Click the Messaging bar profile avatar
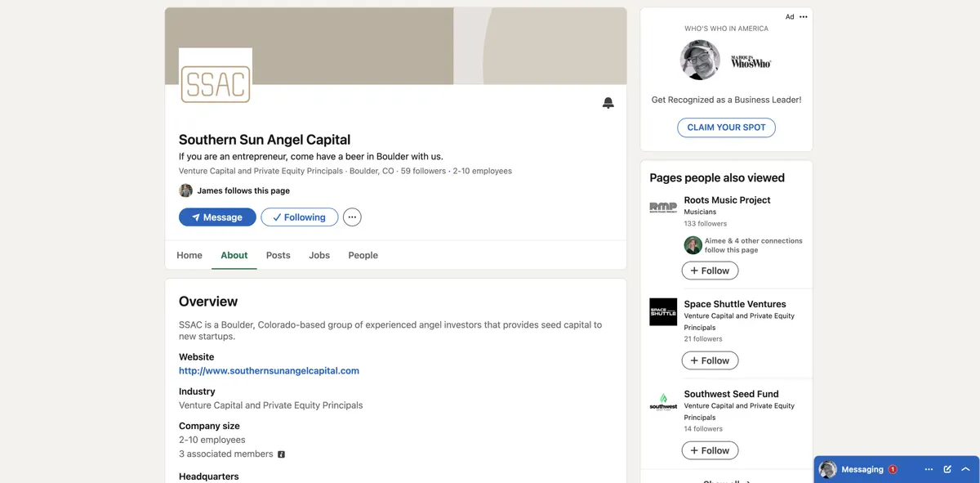Image resolution: width=980 pixels, height=483 pixels. (x=828, y=470)
